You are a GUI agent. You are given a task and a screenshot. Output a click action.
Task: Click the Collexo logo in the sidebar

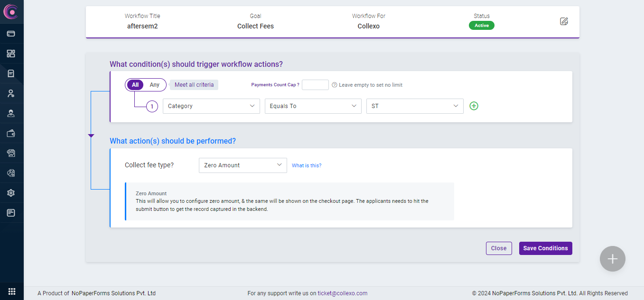click(10, 11)
